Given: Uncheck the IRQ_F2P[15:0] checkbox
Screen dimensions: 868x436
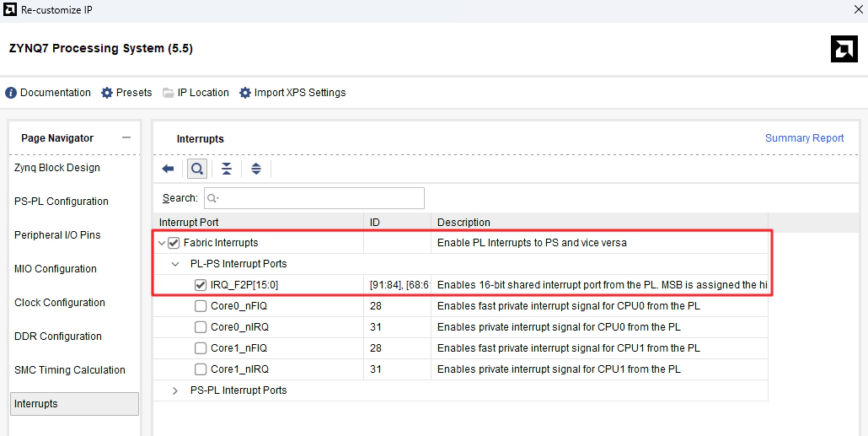Looking at the screenshot, I should pyautogui.click(x=201, y=285).
